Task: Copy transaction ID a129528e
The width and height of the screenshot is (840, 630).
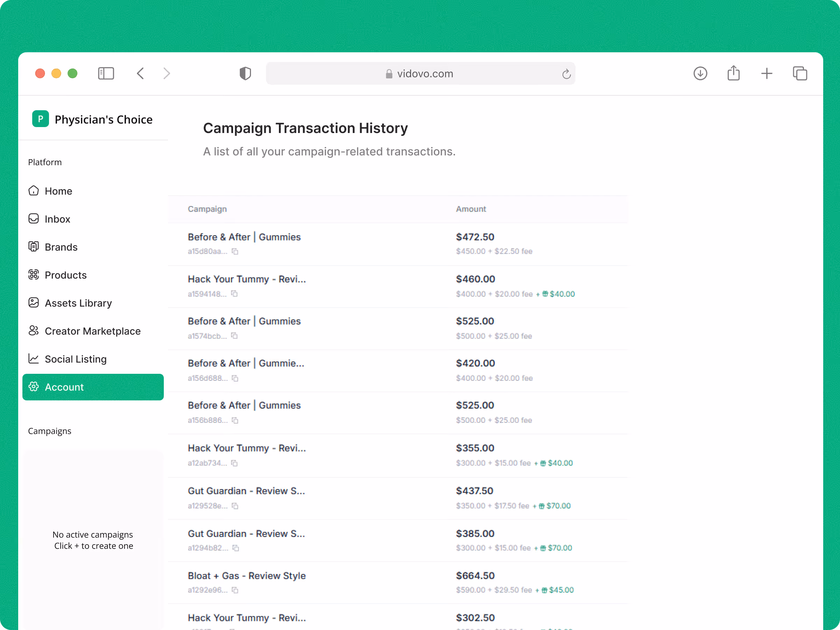Action: pos(235,506)
